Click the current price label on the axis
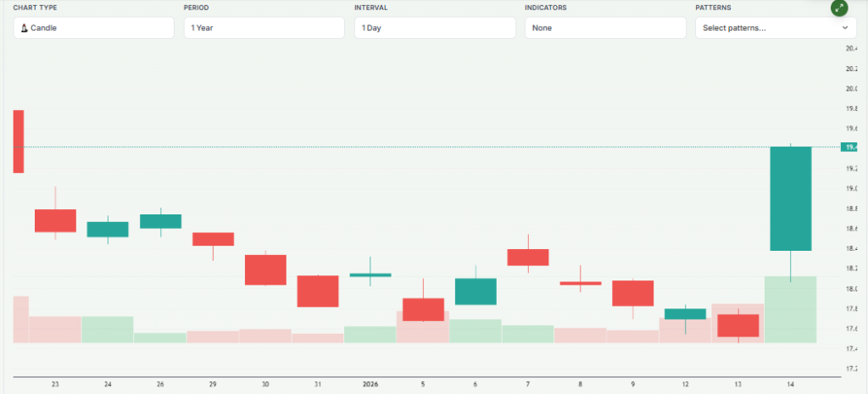This screenshot has width=868, height=394. [849, 147]
